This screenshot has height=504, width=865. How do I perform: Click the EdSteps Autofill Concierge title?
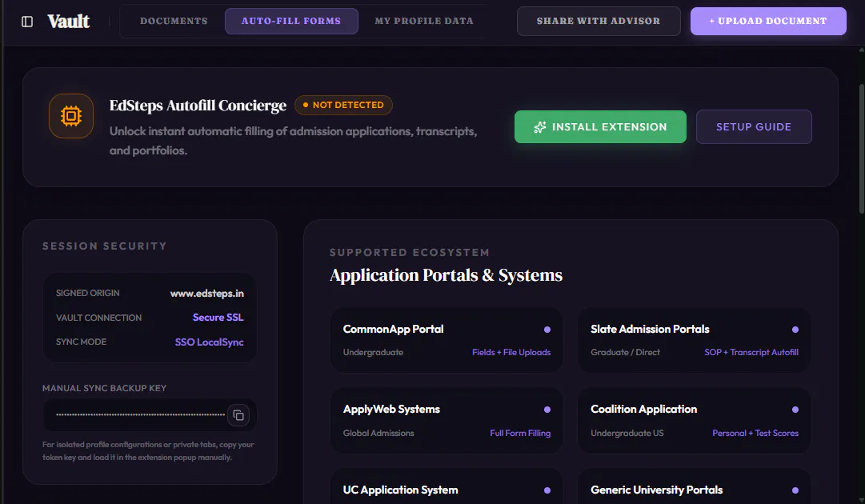(x=198, y=106)
